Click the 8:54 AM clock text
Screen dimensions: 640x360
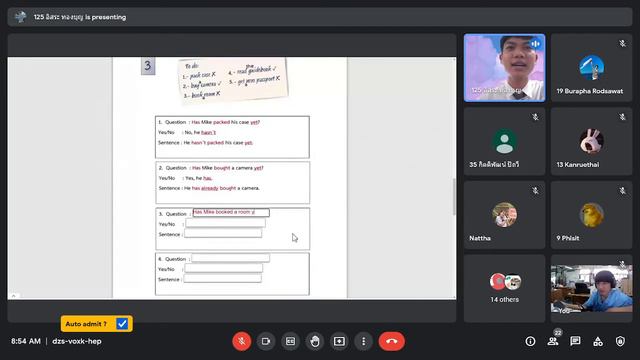pos(26,341)
